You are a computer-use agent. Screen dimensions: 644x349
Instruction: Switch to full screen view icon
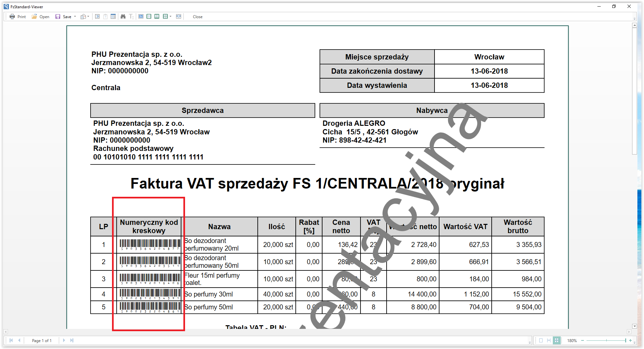click(x=141, y=17)
